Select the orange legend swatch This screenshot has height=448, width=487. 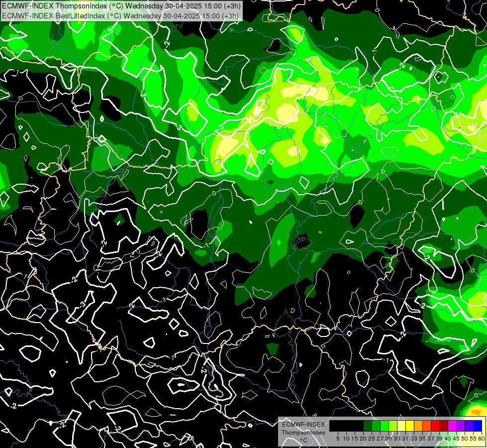point(418,426)
